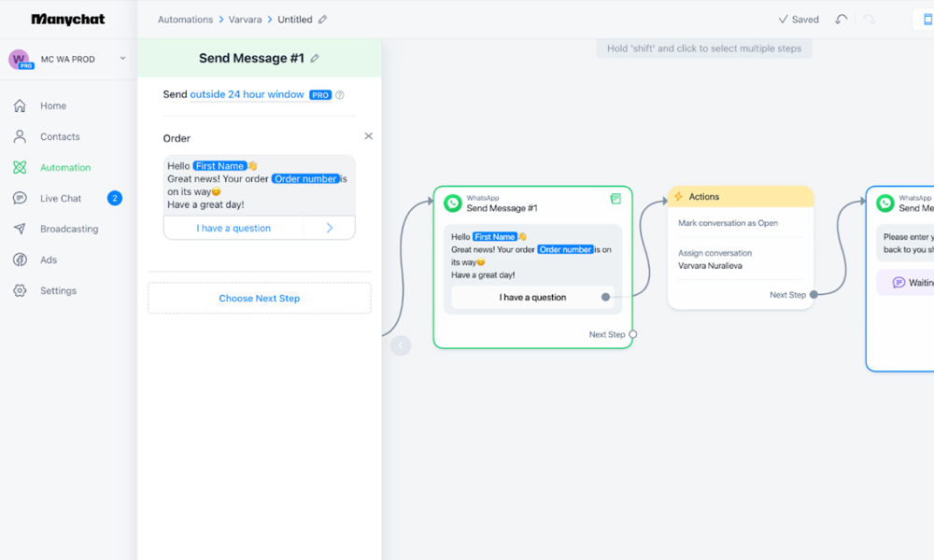
Task: Select the Actions node header
Action: click(x=741, y=196)
